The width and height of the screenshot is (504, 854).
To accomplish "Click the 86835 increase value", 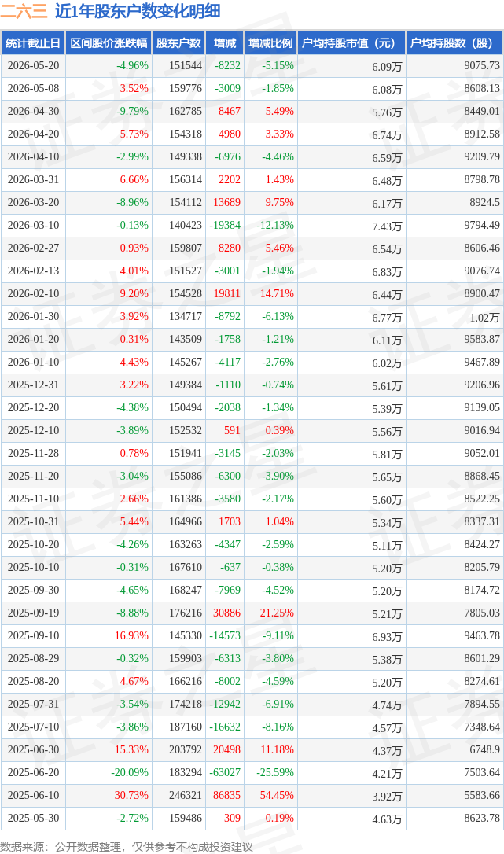I will 226,796.
